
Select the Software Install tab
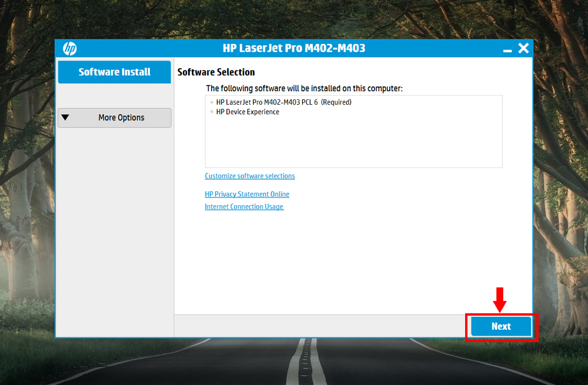coord(115,72)
